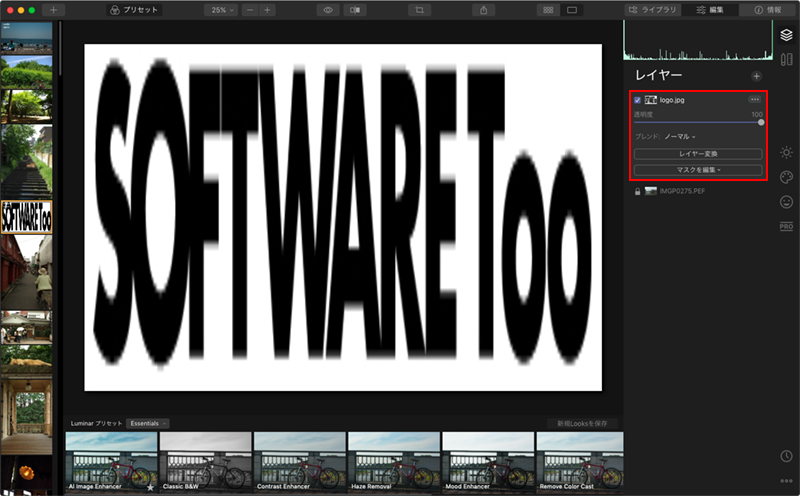
Task: Favorite AI Image Enhancer with star icon
Action: 151,488
